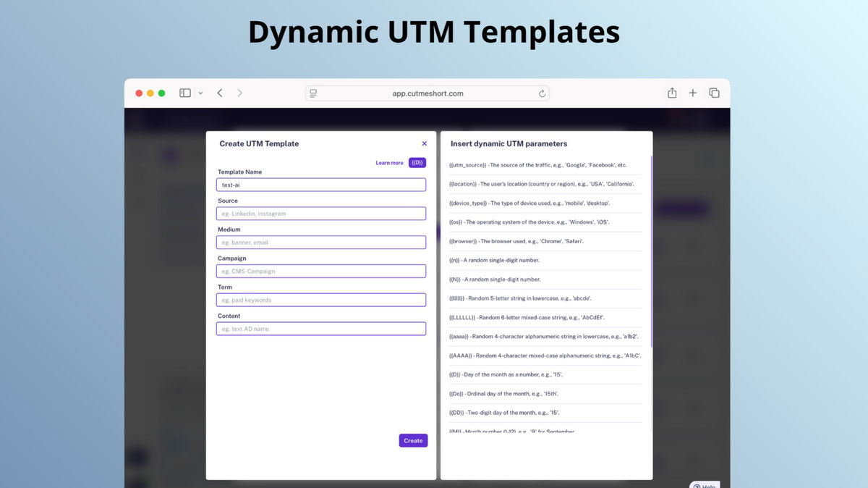
Task: Close the Create UTM Template dialog
Action: (x=423, y=143)
